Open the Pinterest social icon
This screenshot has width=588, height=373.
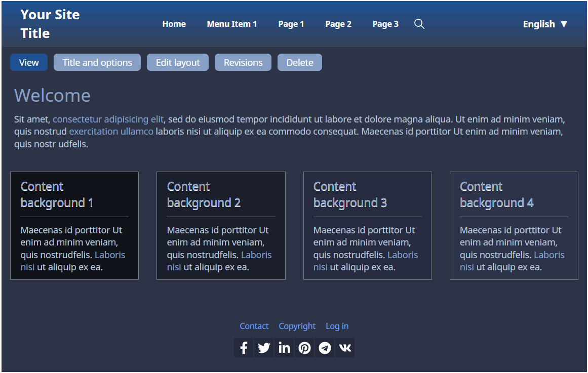click(304, 348)
